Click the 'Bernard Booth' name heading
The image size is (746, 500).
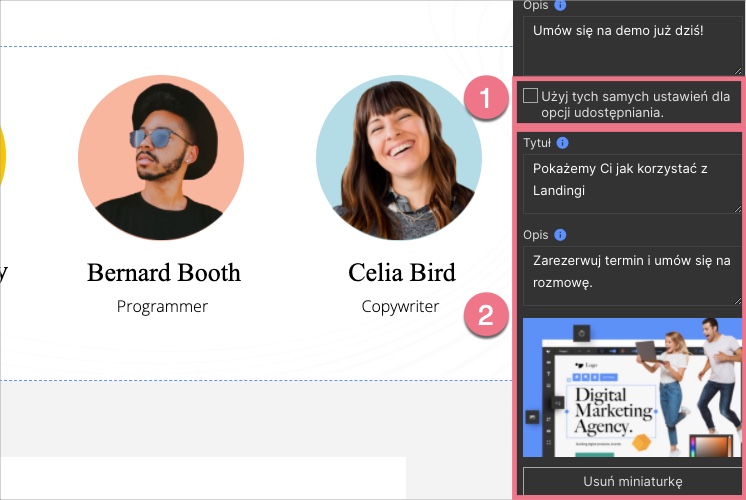pyautogui.click(x=164, y=272)
